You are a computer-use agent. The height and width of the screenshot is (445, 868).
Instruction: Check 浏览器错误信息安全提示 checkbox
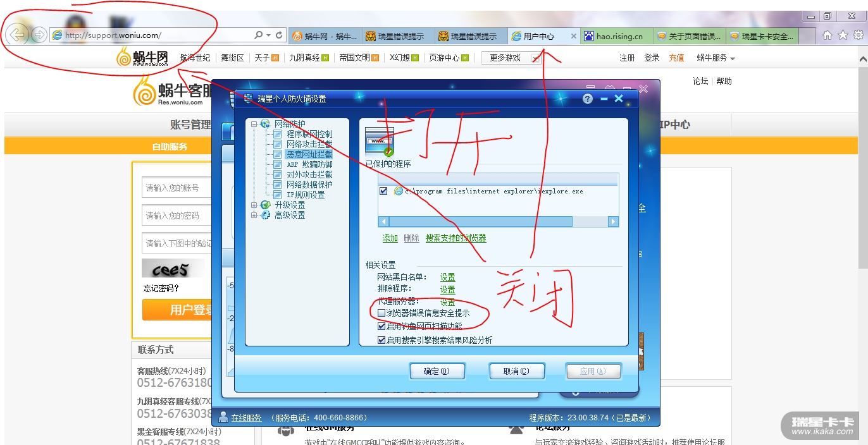click(x=381, y=313)
